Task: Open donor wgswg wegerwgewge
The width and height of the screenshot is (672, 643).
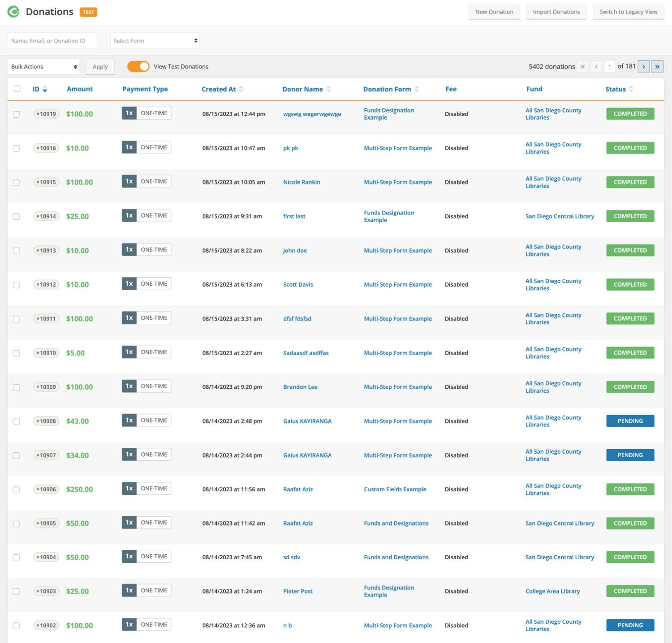Action: pos(312,114)
